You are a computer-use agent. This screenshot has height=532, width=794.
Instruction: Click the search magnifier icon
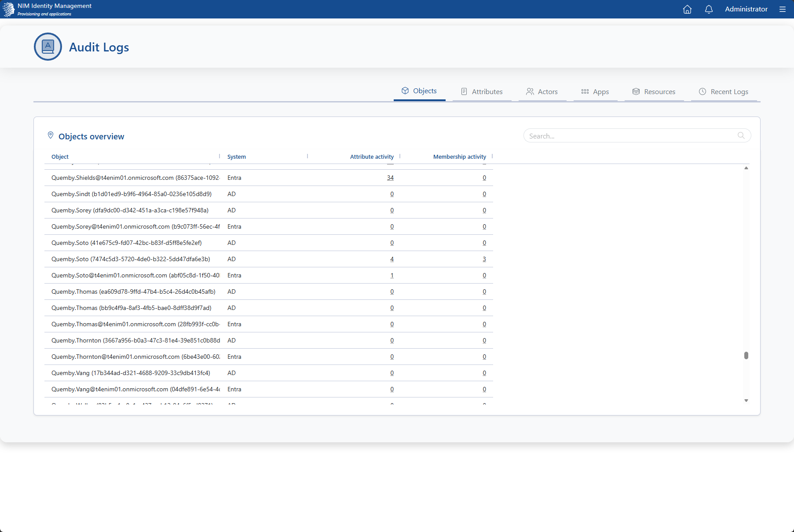pyautogui.click(x=741, y=135)
